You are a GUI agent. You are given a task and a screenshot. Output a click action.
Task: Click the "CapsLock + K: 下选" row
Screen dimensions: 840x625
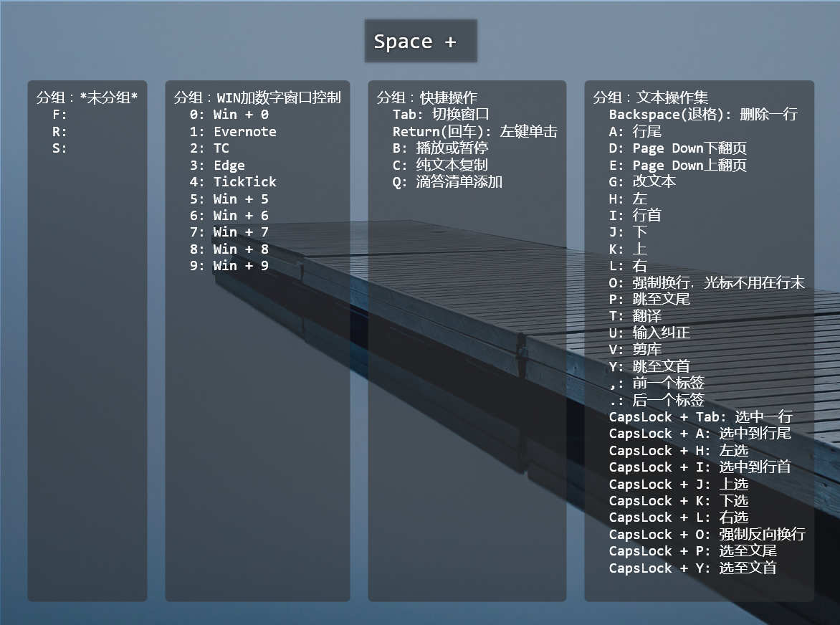[x=679, y=501]
